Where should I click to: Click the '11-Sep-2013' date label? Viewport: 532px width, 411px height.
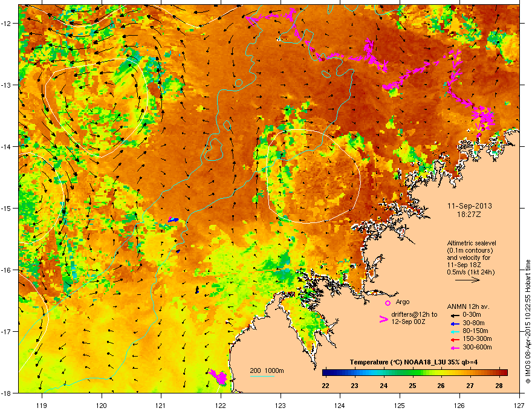pyautogui.click(x=469, y=206)
